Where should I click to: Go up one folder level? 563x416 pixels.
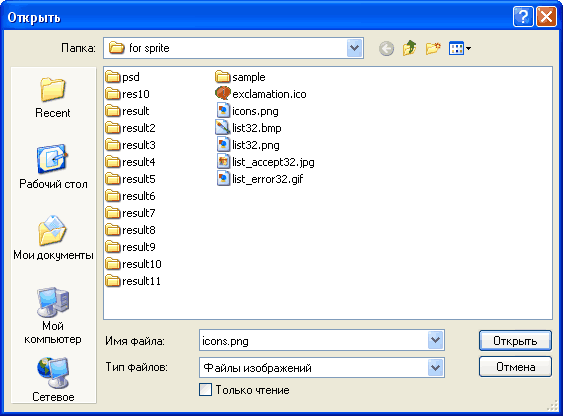(x=410, y=48)
